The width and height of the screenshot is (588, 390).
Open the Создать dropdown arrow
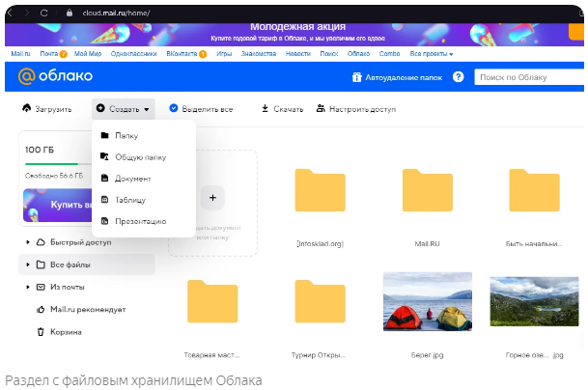147,109
